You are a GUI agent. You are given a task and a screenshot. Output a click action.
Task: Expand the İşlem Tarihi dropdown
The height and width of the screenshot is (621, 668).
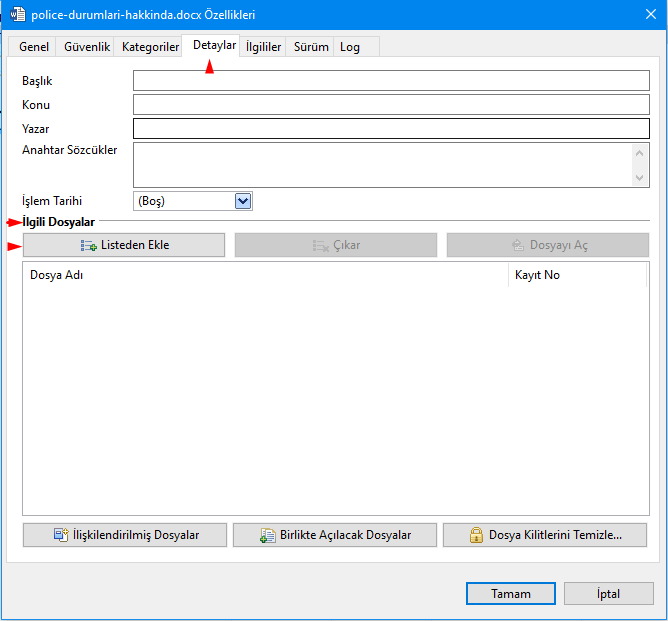tap(242, 201)
